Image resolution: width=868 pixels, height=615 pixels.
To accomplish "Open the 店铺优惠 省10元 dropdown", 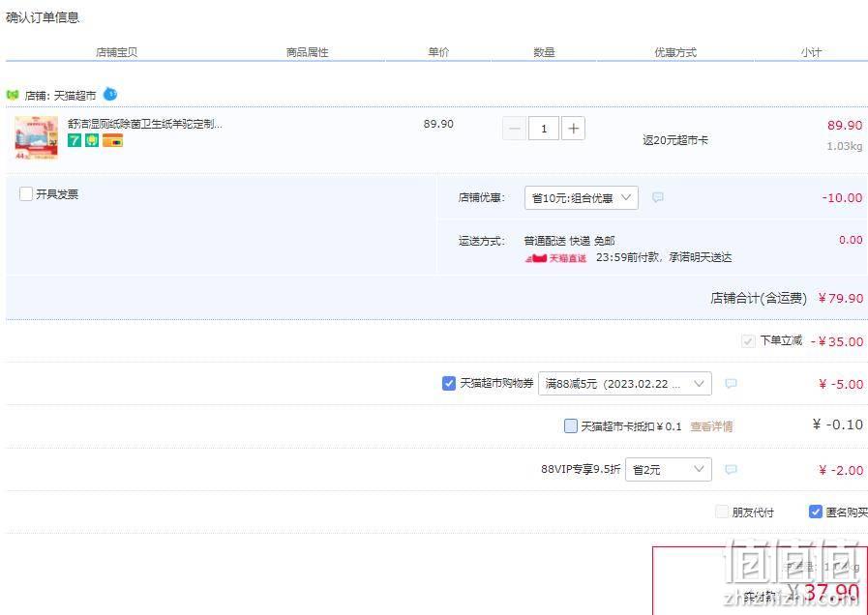I will click(x=582, y=198).
